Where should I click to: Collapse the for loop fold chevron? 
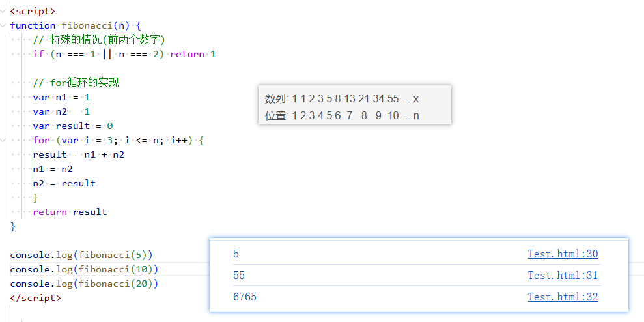3,140
